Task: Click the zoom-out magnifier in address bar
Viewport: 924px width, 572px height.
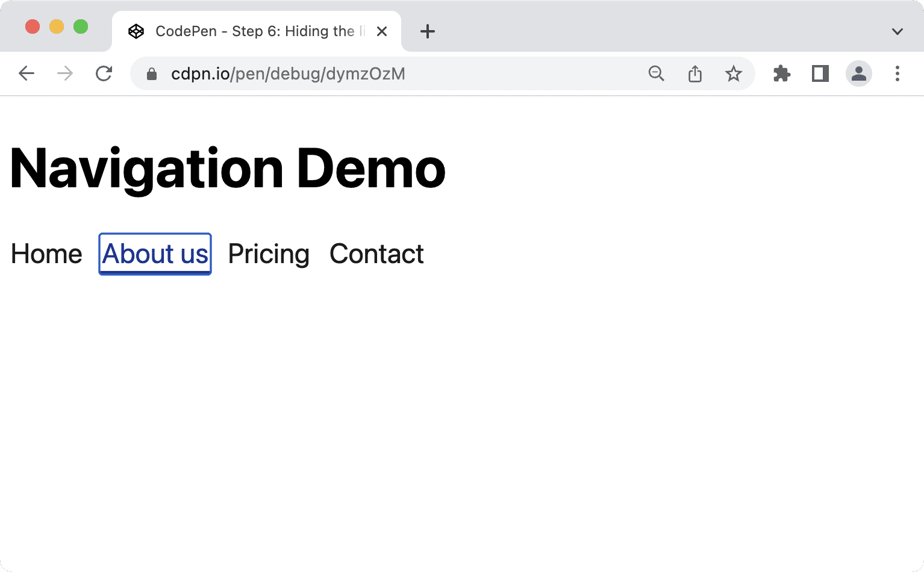Action: [x=657, y=73]
